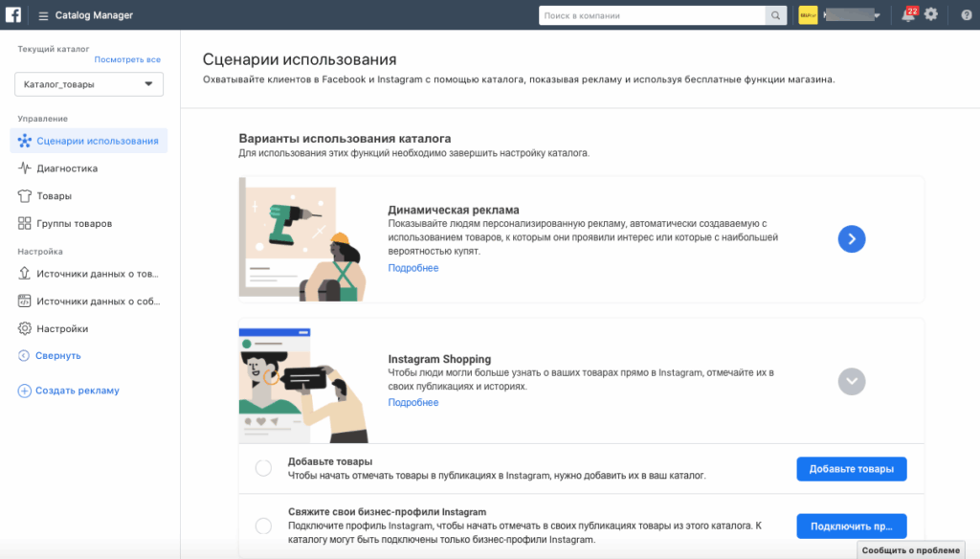Image resolution: width=980 pixels, height=559 pixels.
Task: Click the yellow company avatar
Action: tap(808, 15)
